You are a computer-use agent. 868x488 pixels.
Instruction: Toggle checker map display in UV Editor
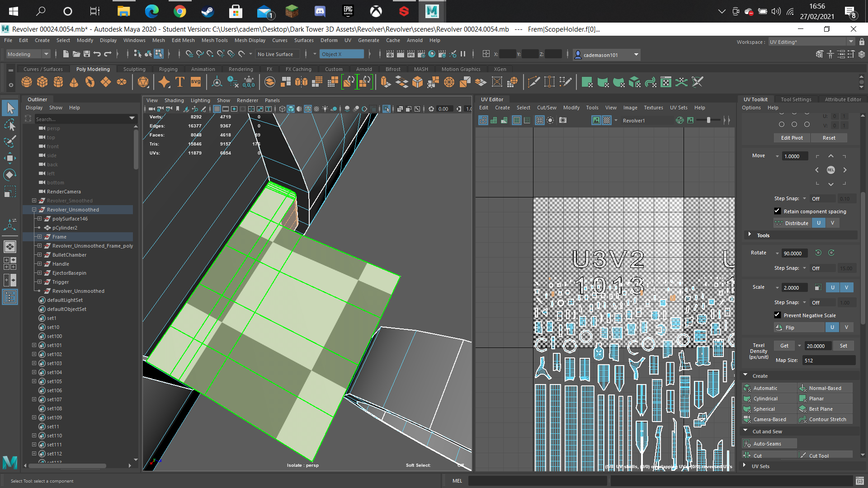[x=607, y=120]
